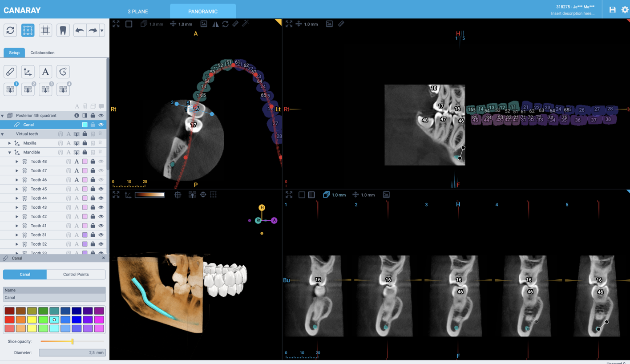Select the text annotation tool (A) in Setup panel
Image resolution: width=630 pixels, height=364 pixels.
coord(45,72)
